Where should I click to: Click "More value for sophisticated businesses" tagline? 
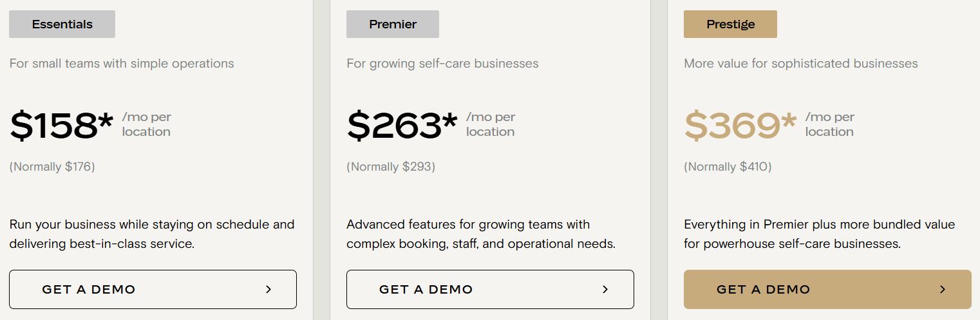(800, 64)
